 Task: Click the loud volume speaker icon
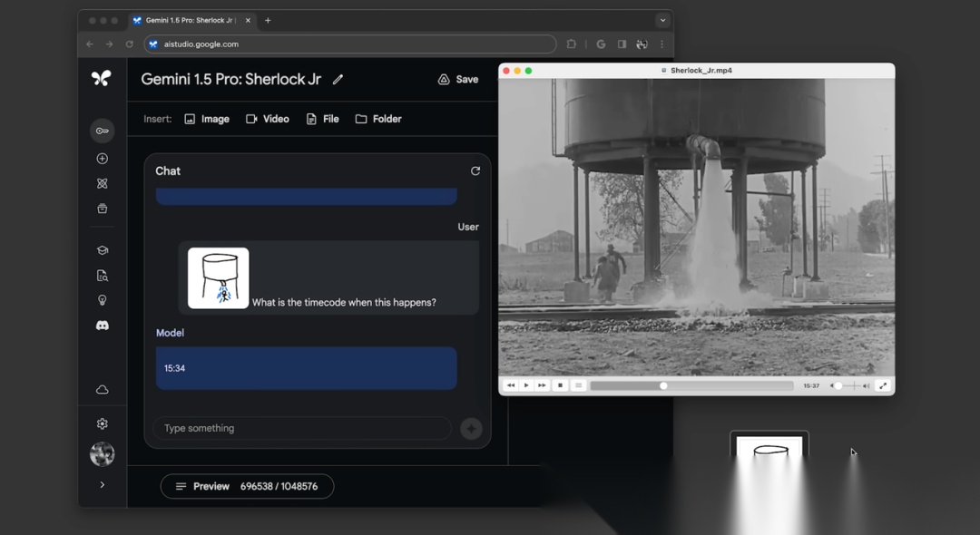click(867, 385)
